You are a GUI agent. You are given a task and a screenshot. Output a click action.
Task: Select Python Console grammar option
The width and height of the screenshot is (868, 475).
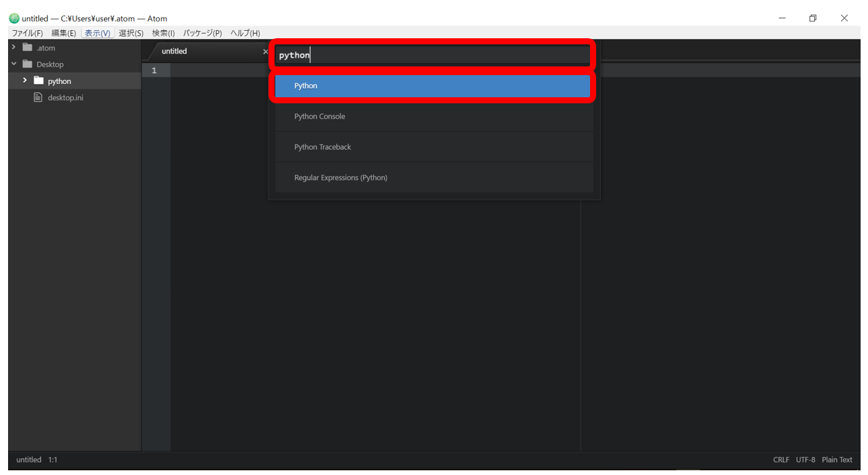(x=433, y=117)
